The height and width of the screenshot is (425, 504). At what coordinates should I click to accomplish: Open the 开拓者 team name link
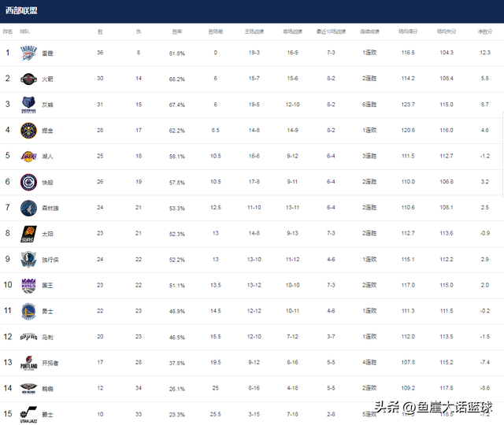click(50, 364)
